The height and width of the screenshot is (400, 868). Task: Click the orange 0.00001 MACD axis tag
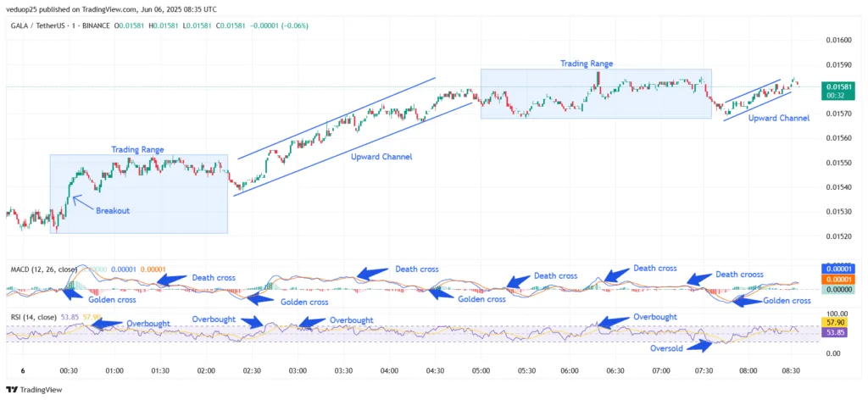tap(839, 279)
